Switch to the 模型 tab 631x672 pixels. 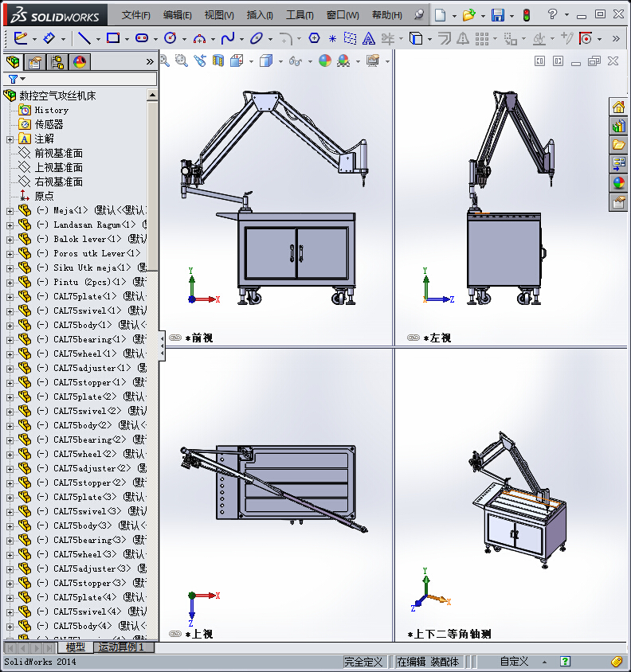[x=75, y=647]
